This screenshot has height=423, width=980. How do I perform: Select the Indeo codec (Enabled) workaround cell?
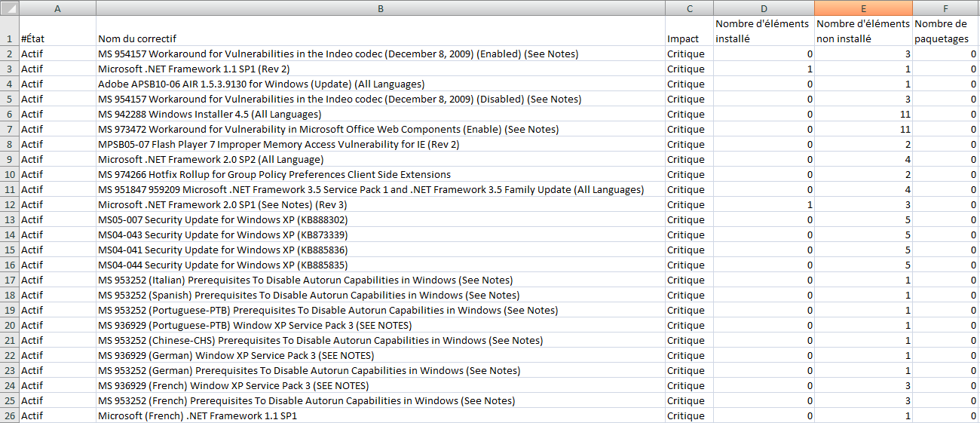(380, 54)
